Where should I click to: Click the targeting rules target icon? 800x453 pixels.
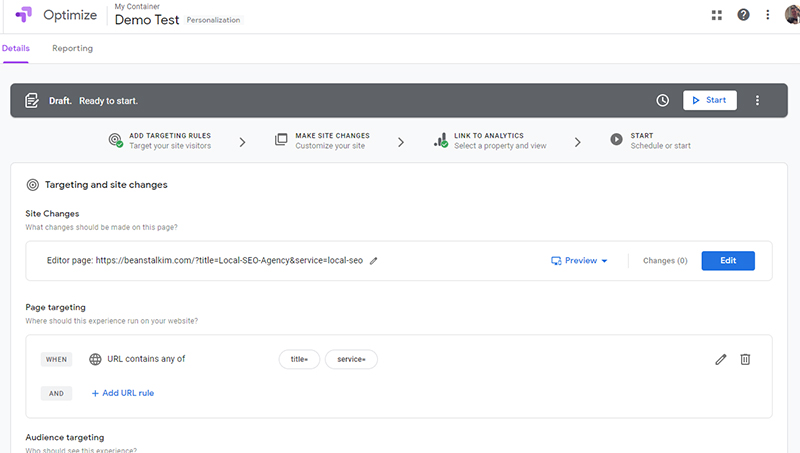(x=115, y=140)
